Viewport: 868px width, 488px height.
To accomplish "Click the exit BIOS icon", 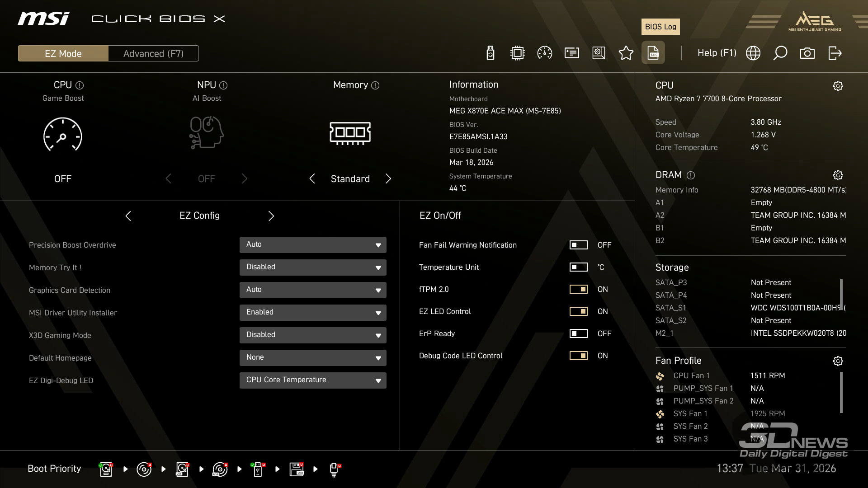I will pos(835,53).
